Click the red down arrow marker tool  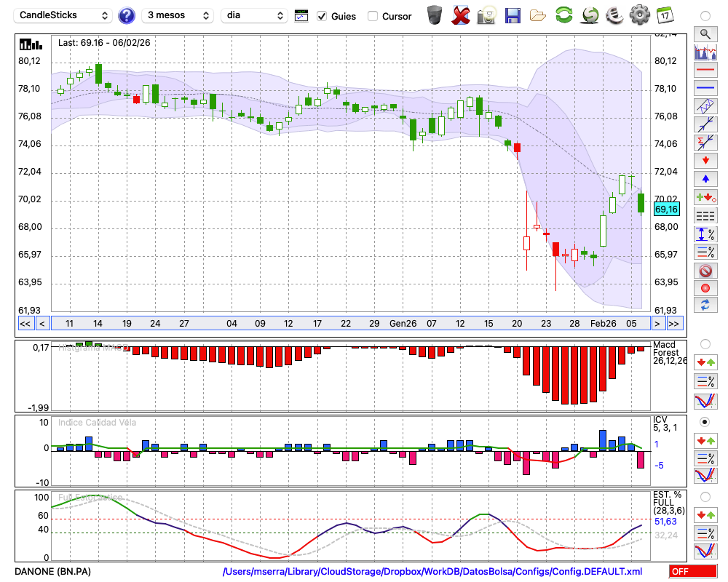click(x=705, y=160)
